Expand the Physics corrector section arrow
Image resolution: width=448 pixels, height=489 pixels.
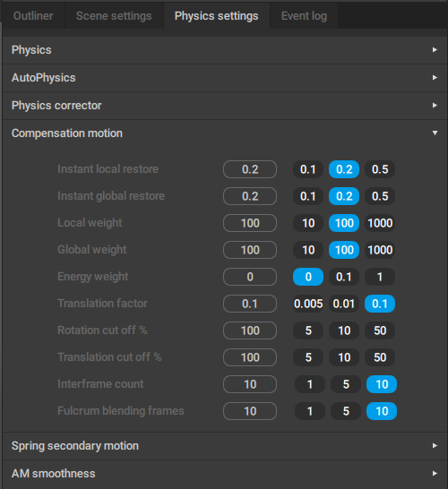[435, 106]
